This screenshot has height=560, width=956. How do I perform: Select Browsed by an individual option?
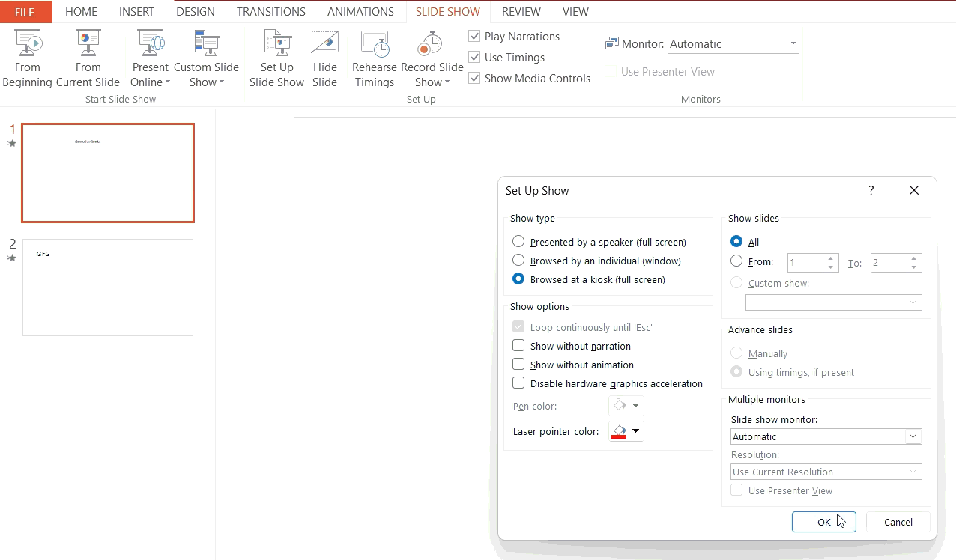tap(518, 260)
